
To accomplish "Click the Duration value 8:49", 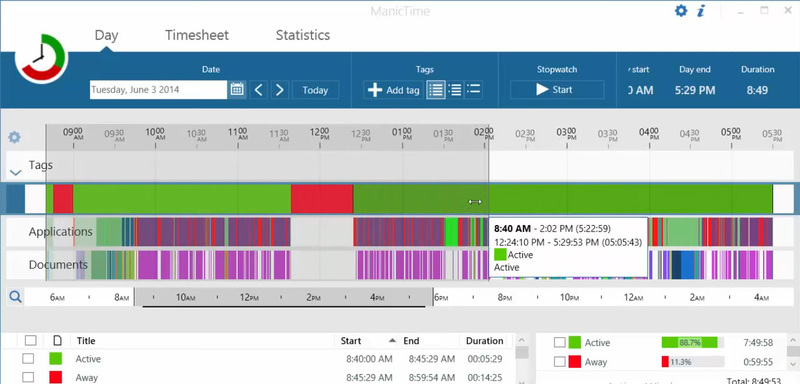I will pyautogui.click(x=758, y=91).
